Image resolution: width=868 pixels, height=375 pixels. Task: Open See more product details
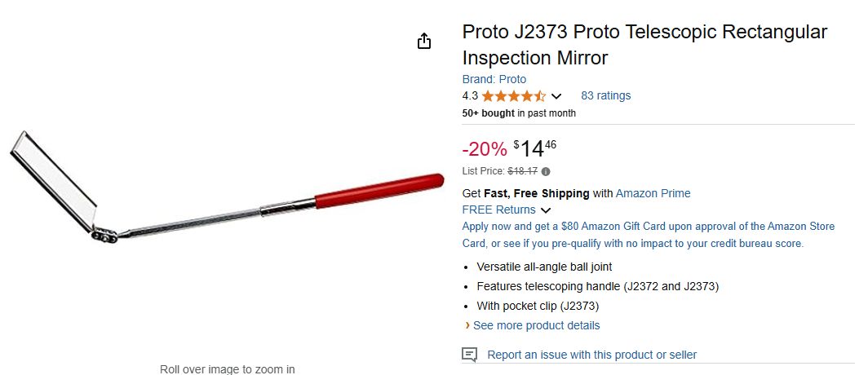(x=536, y=325)
